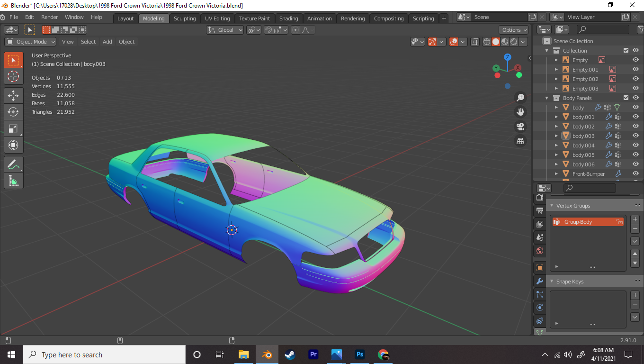Switch to the Shading workspace tab
644x364 pixels.
click(x=288, y=18)
